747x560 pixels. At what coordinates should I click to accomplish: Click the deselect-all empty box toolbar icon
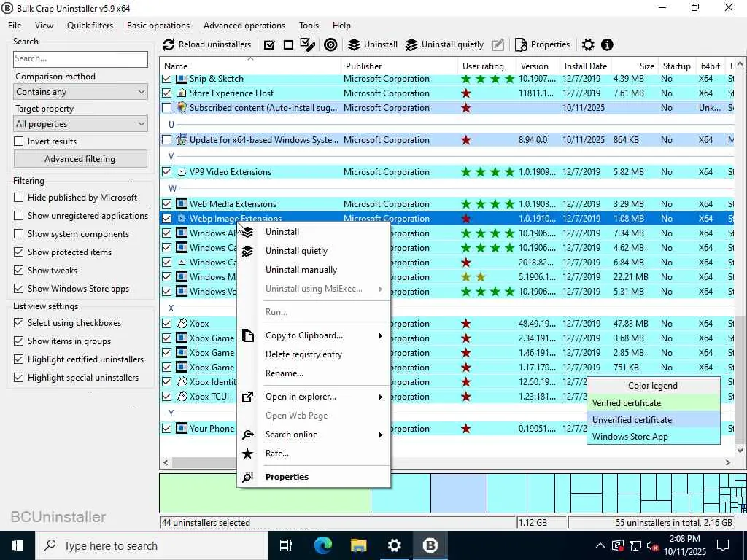[x=288, y=44]
